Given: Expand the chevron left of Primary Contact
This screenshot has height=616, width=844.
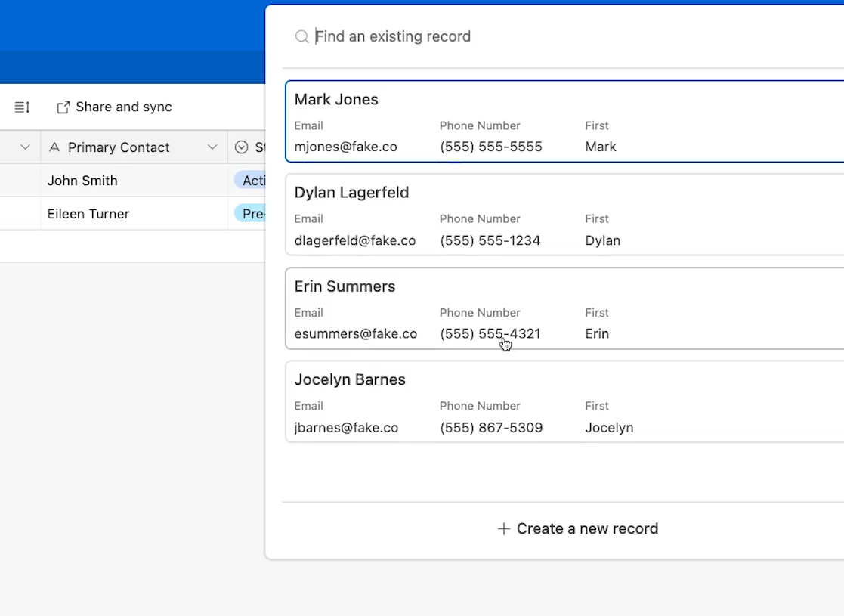Looking at the screenshot, I should (25, 147).
